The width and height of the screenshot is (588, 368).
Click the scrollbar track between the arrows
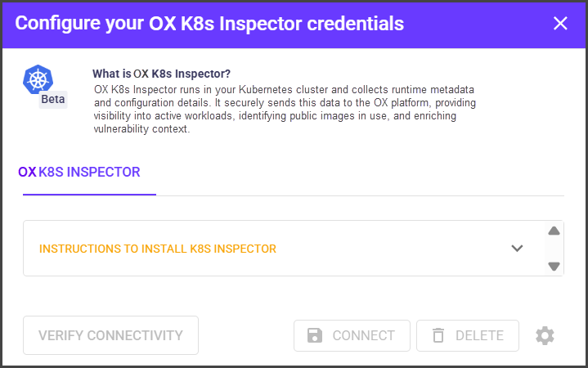pos(554,249)
